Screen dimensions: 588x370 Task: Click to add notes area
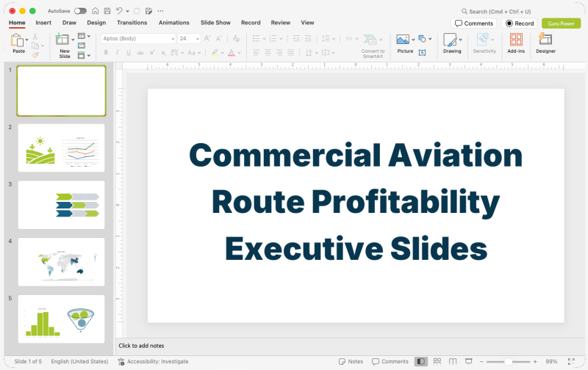tap(141, 346)
